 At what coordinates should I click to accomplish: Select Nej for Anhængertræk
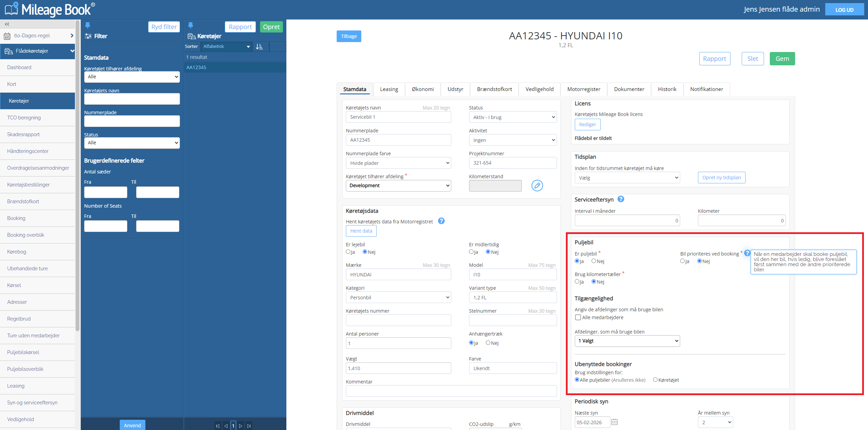point(488,343)
